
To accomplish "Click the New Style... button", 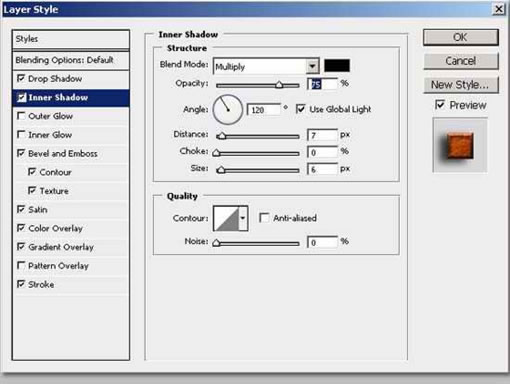I will 461,85.
